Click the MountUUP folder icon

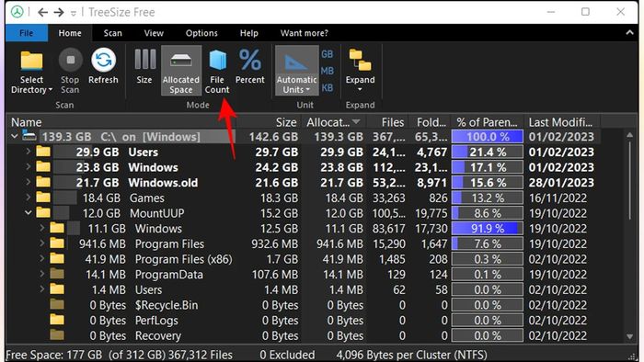click(x=43, y=213)
